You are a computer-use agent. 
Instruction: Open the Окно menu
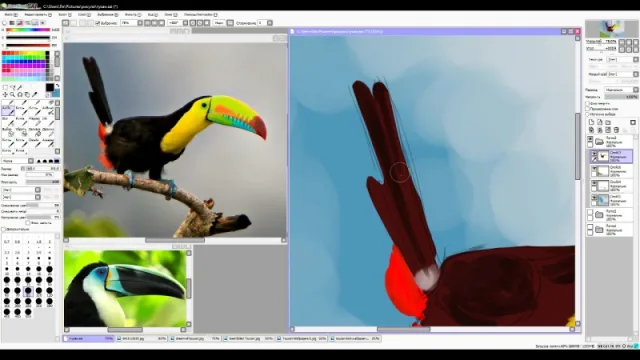(170, 15)
